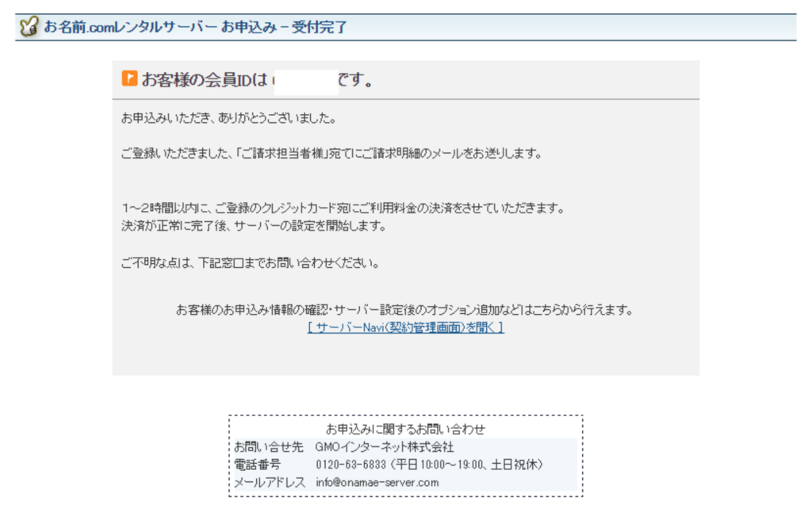Click the 決済が正常に完了後、サーバーの設定を開始します line
Viewport: 812px width, 505px height.
click(x=254, y=226)
